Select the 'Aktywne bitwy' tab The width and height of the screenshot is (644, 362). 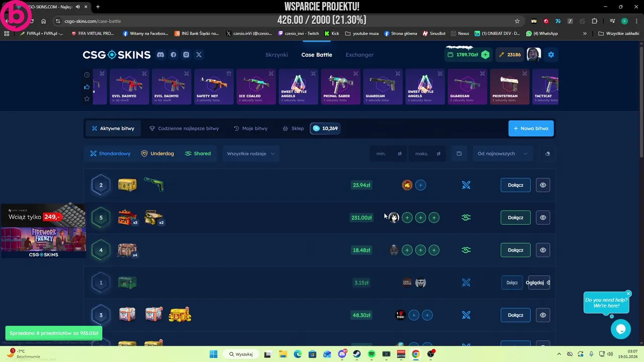point(113,128)
